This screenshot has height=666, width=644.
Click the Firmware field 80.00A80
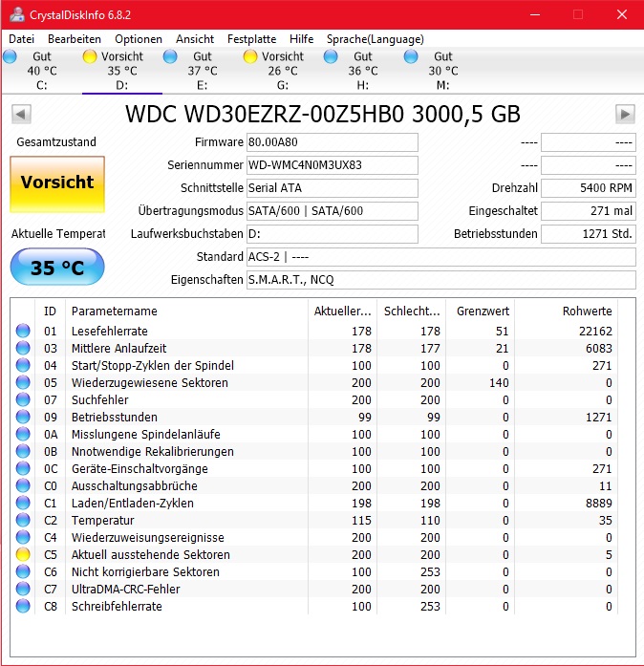(333, 142)
